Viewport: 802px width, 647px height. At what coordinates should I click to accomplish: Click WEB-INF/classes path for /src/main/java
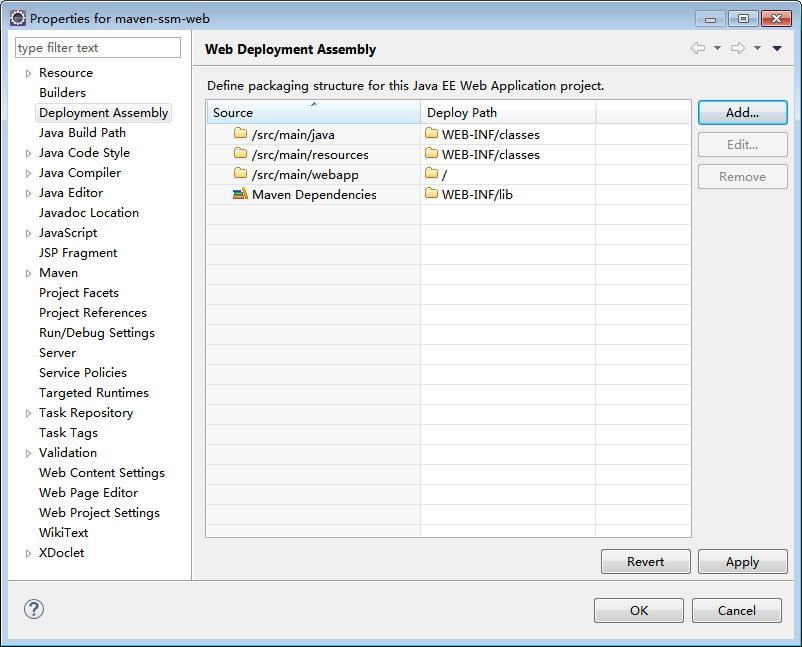click(508, 134)
